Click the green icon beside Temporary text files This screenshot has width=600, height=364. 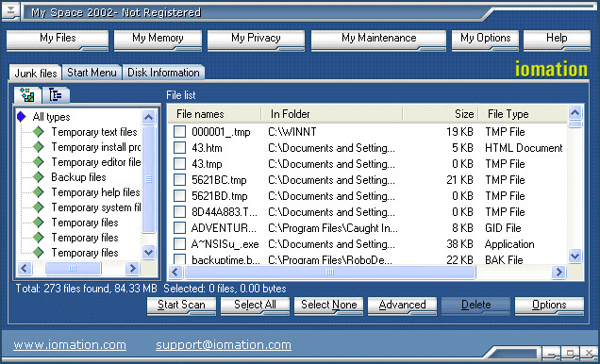[x=39, y=132]
